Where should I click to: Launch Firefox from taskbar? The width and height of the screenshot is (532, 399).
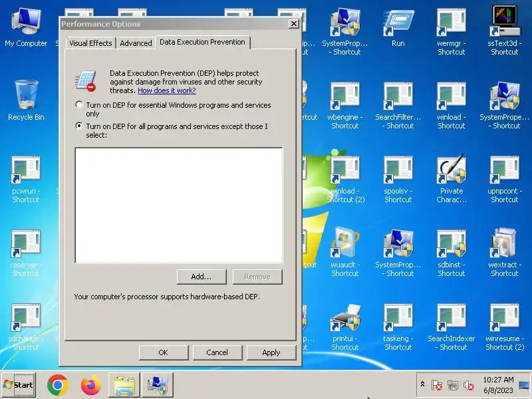point(91,385)
